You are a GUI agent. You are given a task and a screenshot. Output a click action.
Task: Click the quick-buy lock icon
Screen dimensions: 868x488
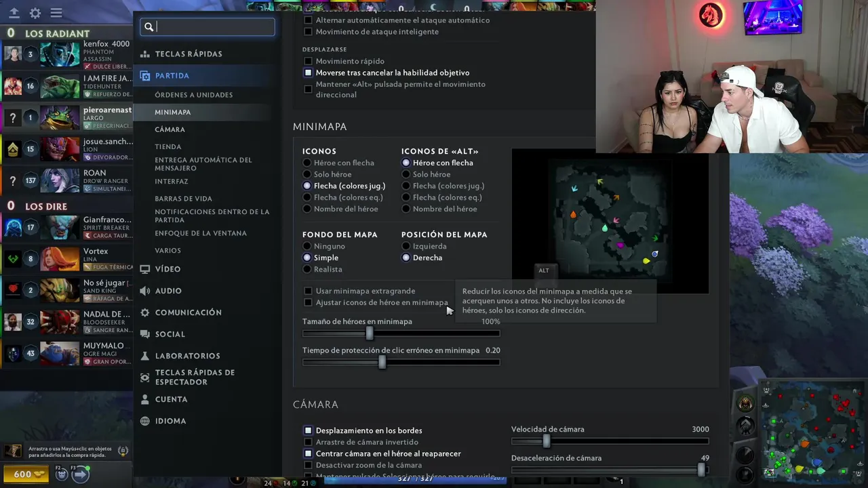click(x=123, y=450)
